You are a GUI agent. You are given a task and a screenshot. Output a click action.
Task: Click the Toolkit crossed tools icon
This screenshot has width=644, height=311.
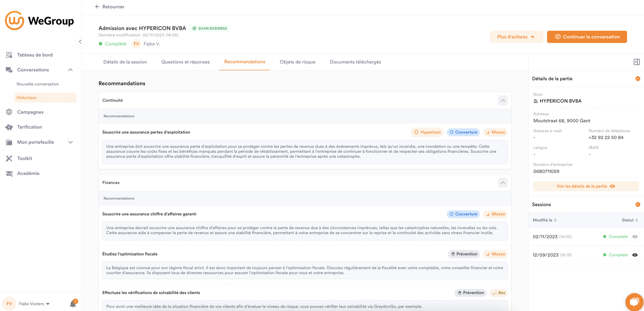click(x=9, y=158)
